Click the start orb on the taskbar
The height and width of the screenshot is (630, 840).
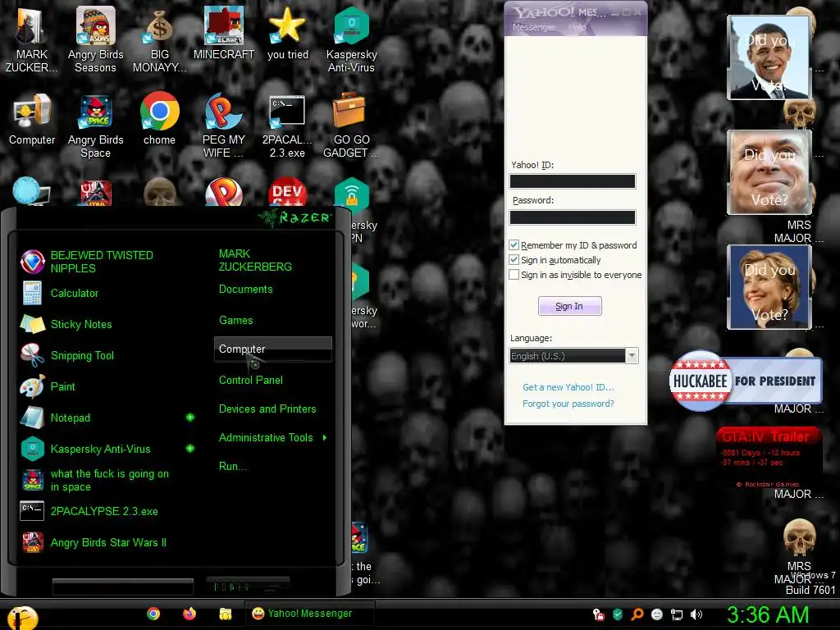coord(21,618)
